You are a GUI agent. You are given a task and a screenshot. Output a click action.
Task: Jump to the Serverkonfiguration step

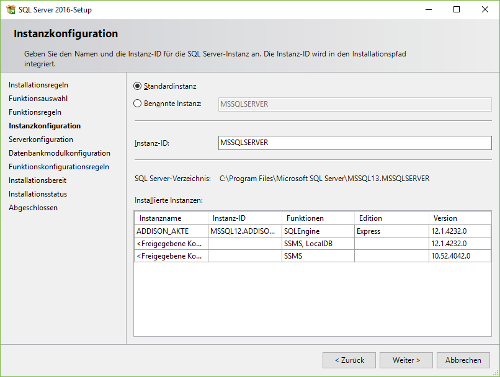[41, 139]
